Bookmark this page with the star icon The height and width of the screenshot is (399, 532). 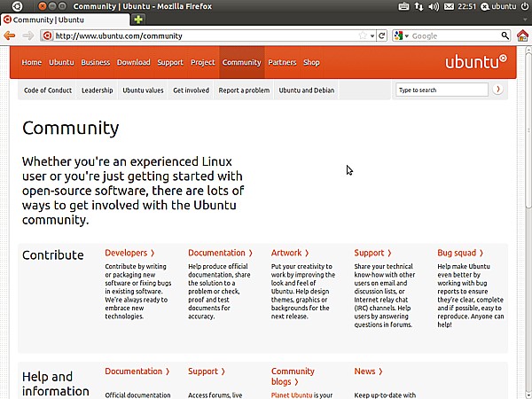click(363, 35)
